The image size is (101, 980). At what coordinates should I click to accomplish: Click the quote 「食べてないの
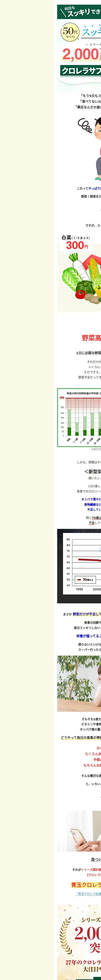[91, 102]
